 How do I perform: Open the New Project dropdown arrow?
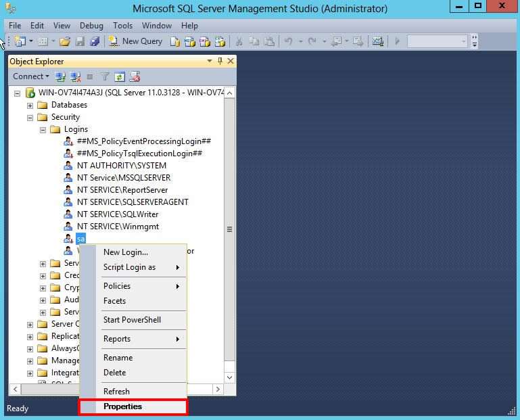(31, 41)
